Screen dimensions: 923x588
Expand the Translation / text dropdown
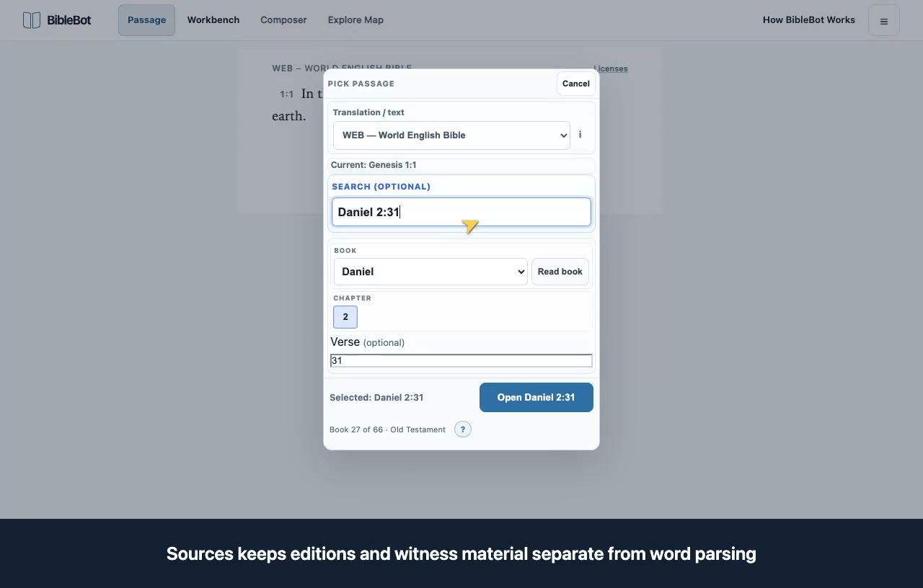[451, 135]
